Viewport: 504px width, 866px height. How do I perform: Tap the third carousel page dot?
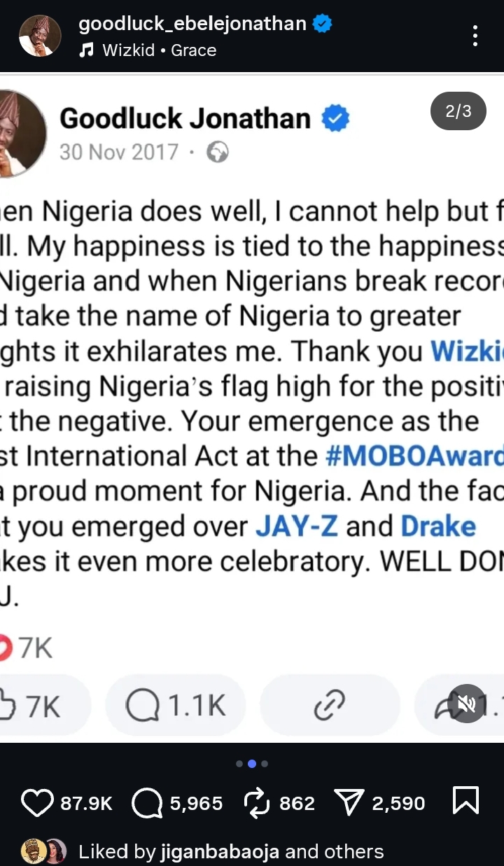(x=265, y=764)
